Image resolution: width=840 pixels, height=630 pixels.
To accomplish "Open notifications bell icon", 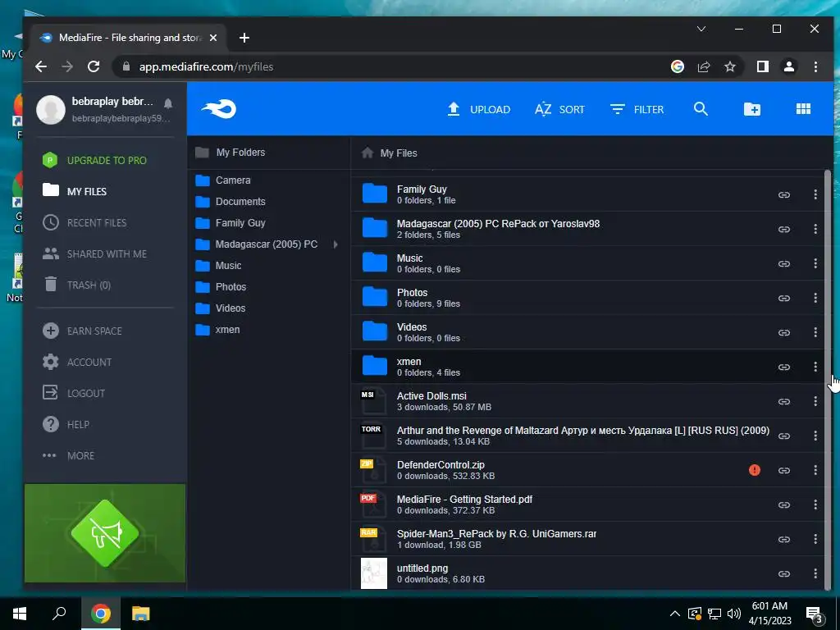I will click(168, 103).
